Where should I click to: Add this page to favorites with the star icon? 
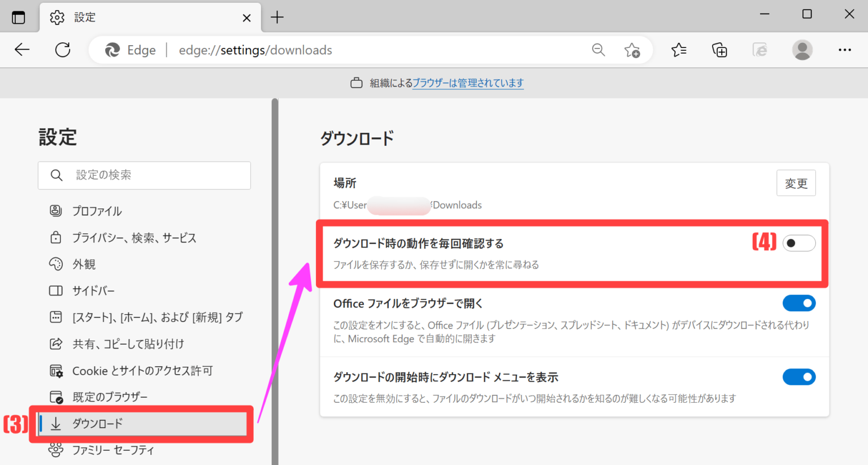(x=633, y=50)
